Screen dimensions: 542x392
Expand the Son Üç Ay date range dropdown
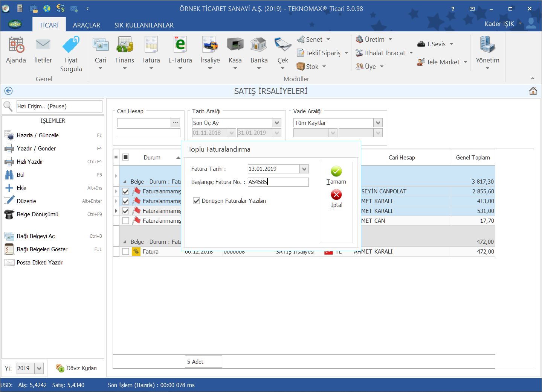point(277,123)
